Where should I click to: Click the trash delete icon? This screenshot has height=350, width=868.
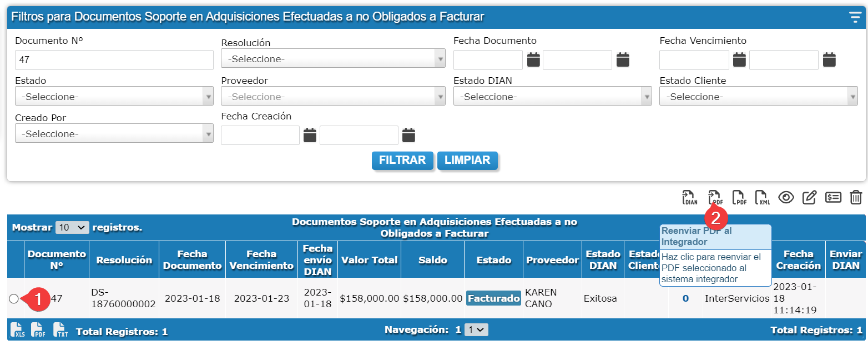tap(856, 198)
